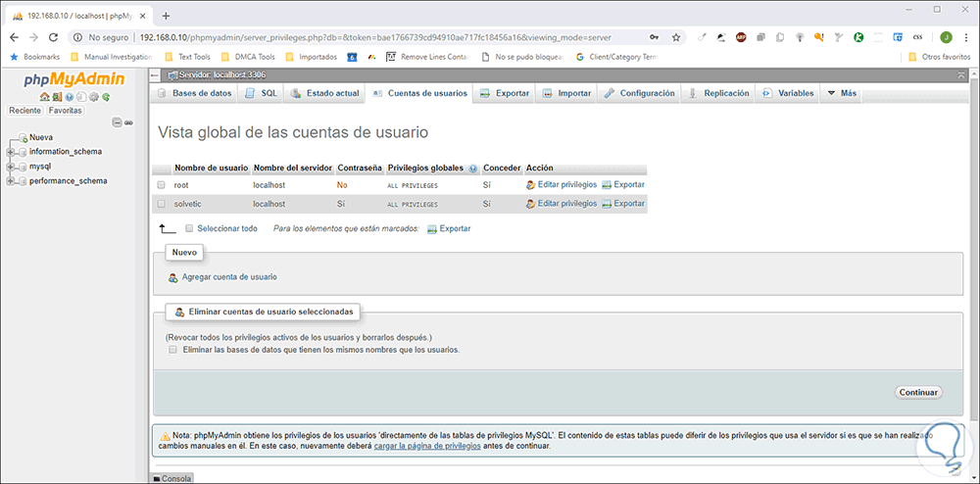
Task: Collapse all tree items with minus icon
Action: click(117, 122)
